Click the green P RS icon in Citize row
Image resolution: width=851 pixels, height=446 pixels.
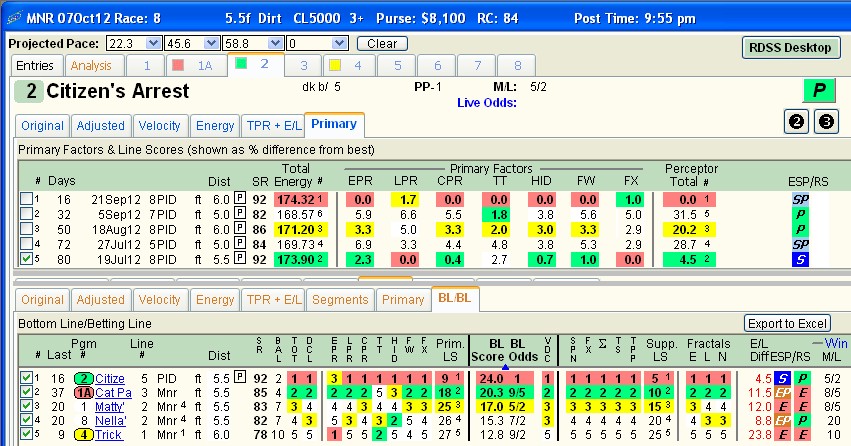pos(802,378)
